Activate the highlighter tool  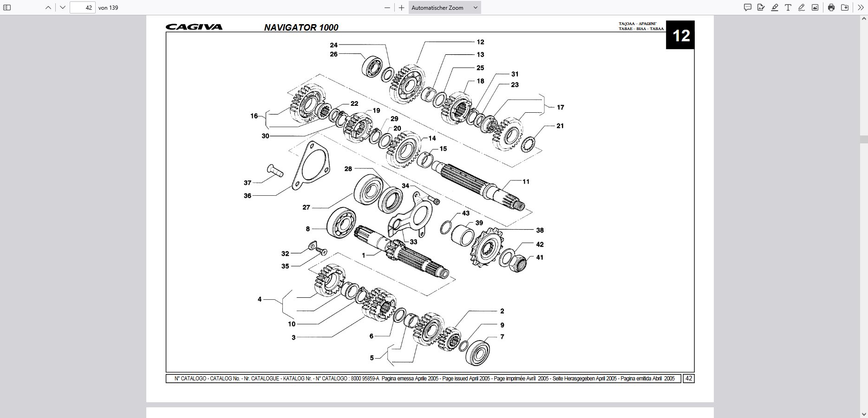(775, 7)
